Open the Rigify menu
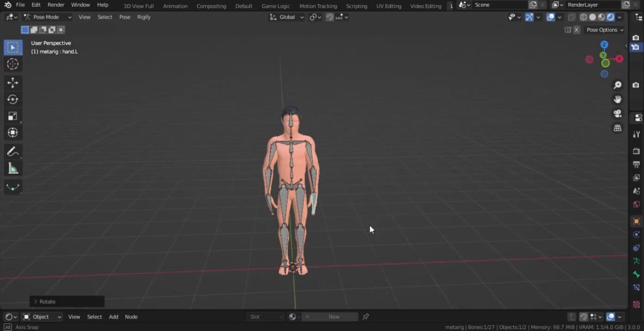The width and height of the screenshot is (644, 331). pyautogui.click(x=144, y=17)
